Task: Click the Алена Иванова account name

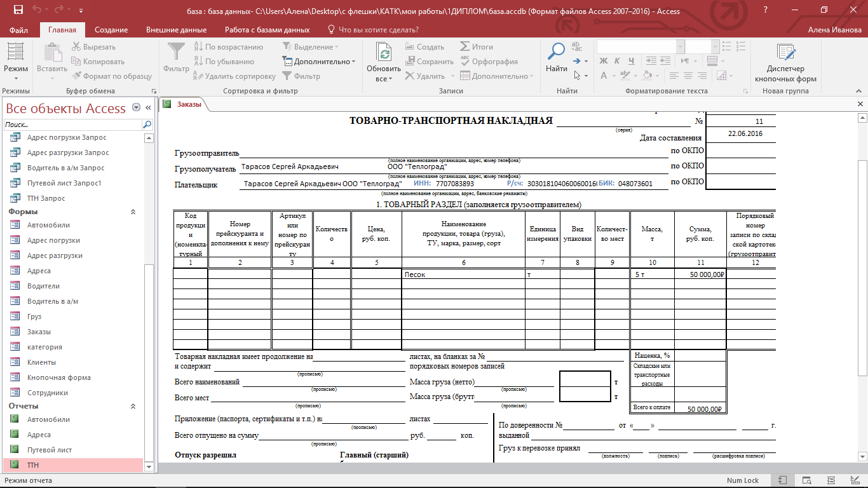Action: point(833,30)
